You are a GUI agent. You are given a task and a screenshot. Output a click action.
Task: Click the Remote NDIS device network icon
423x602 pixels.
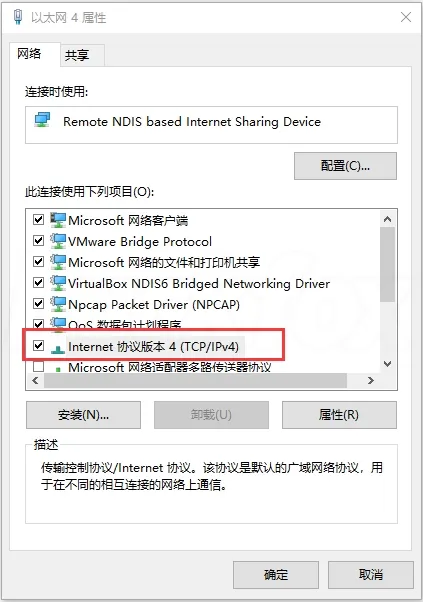click(x=42, y=120)
